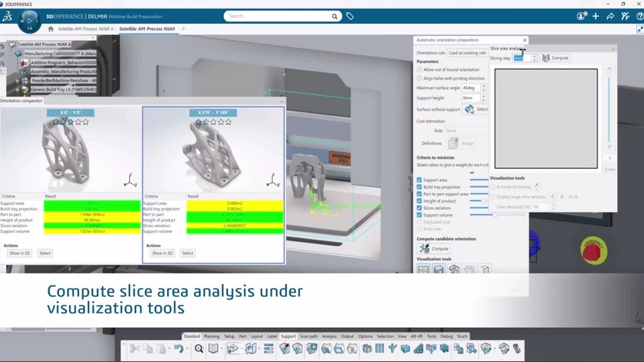This screenshot has width=644, height=362.
Task: Switch to the Planning toolbar tab
Action: (x=211, y=336)
